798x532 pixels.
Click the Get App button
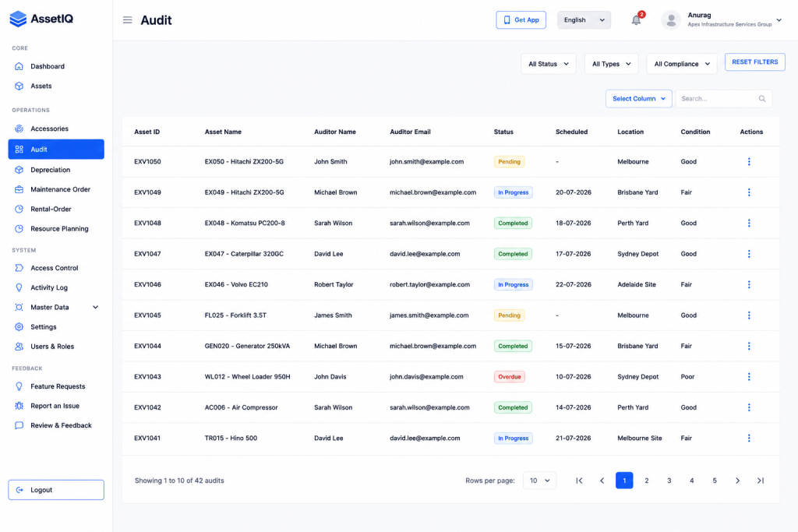click(x=521, y=19)
